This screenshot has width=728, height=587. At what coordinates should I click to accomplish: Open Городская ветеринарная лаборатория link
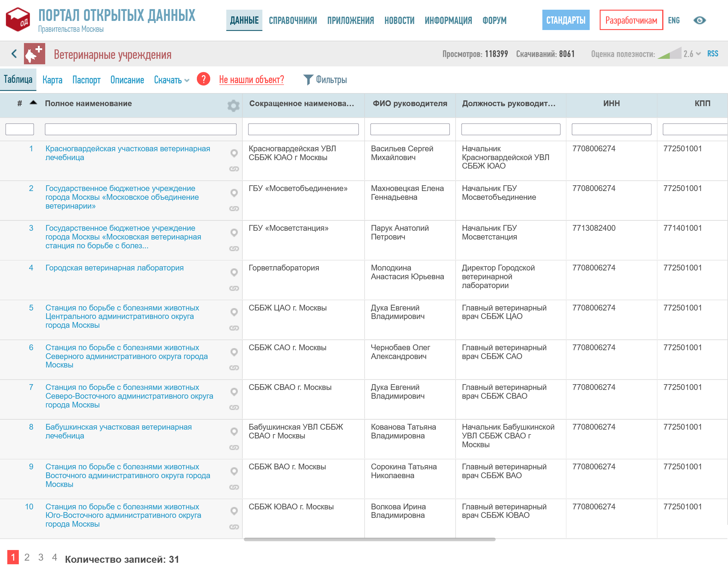click(x=114, y=268)
